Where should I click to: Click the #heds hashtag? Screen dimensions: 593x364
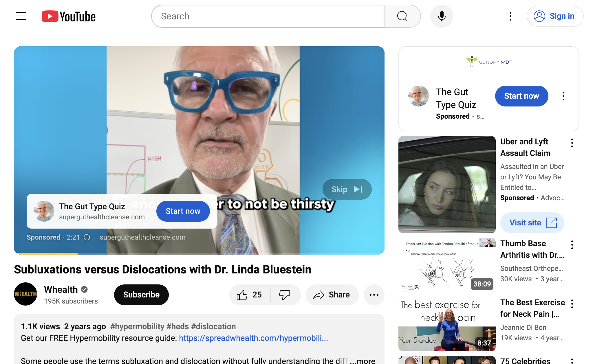pyautogui.click(x=178, y=326)
